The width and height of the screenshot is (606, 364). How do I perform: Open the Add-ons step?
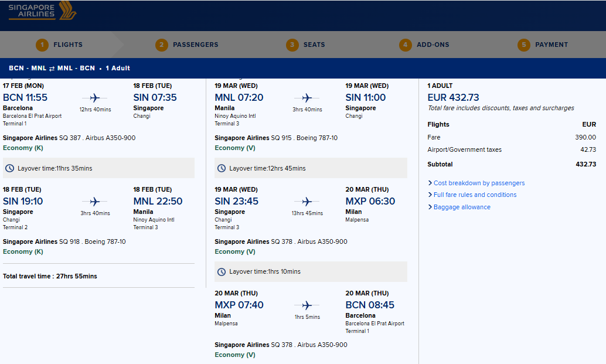[x=424, y=45]
